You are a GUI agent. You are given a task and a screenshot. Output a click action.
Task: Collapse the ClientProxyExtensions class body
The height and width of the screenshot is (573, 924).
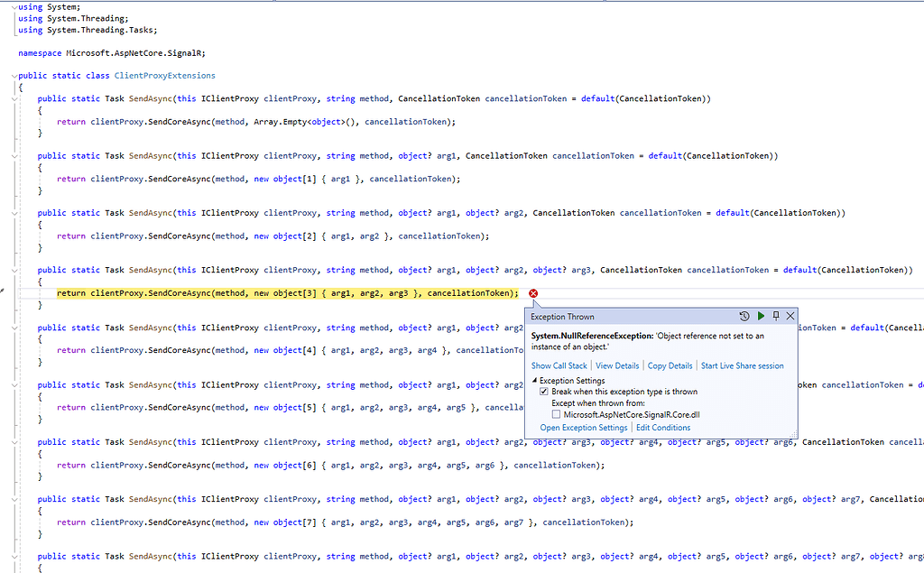pos(14,76)
